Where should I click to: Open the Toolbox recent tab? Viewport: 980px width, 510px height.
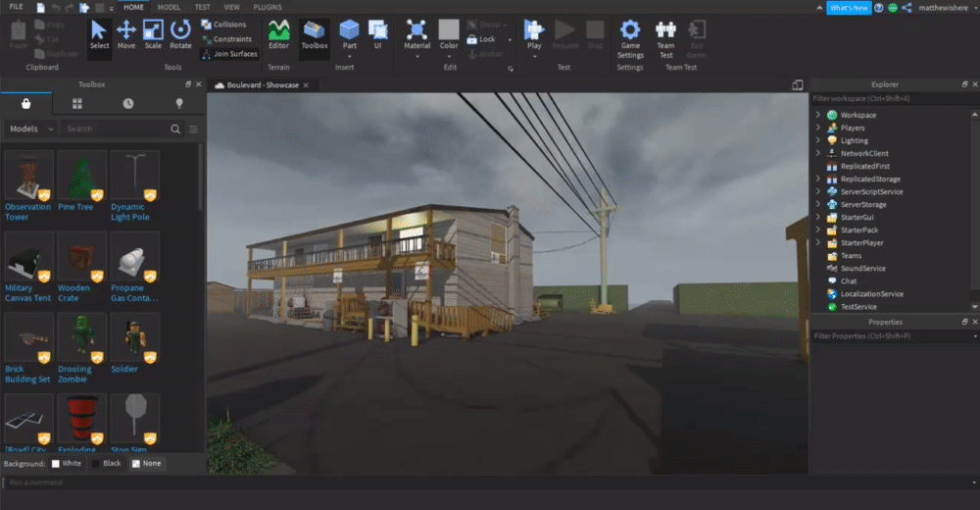(128, 103)
